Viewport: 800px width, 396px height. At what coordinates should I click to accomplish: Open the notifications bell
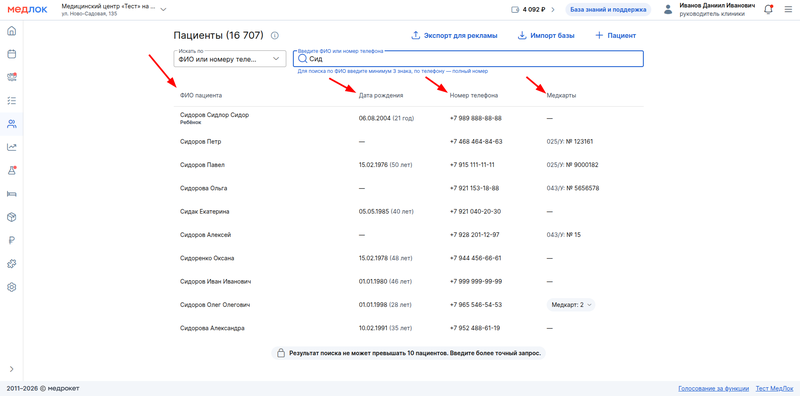click(768, 9)
